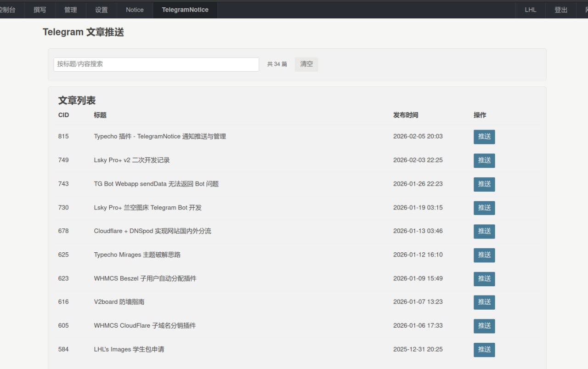Image resolution: width=588 pixels, height=369 pixels.
Task: Select the TelegramNotice tab
Action: tap(185, 10)
